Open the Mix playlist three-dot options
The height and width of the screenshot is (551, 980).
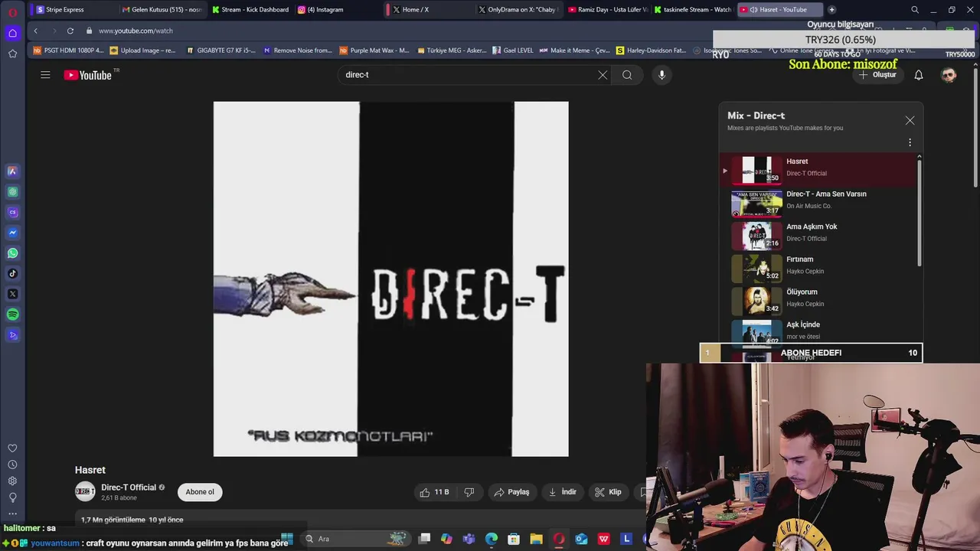click(x=910, y=142)
